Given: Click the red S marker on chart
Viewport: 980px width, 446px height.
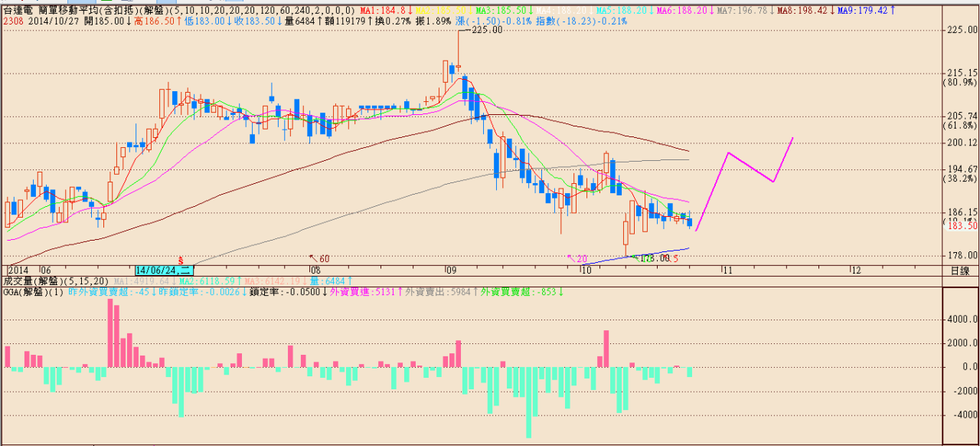Looking at the screenshot, I should 181,260.
